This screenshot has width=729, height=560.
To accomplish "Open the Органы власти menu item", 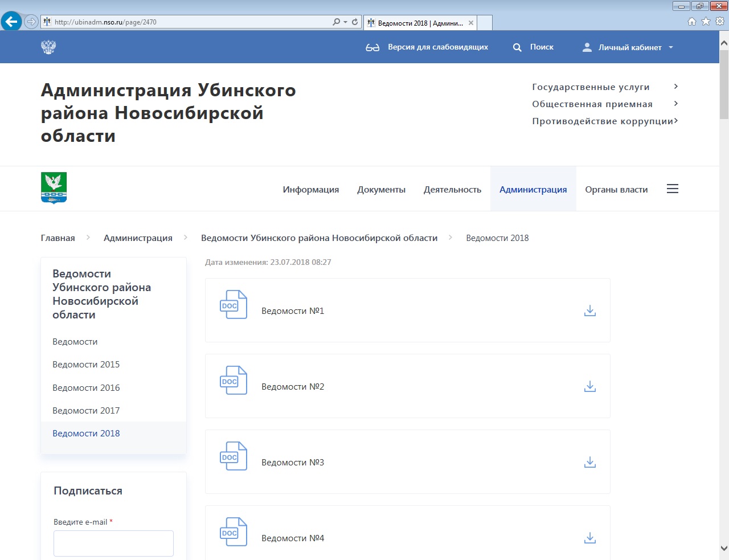I will 616,190.
